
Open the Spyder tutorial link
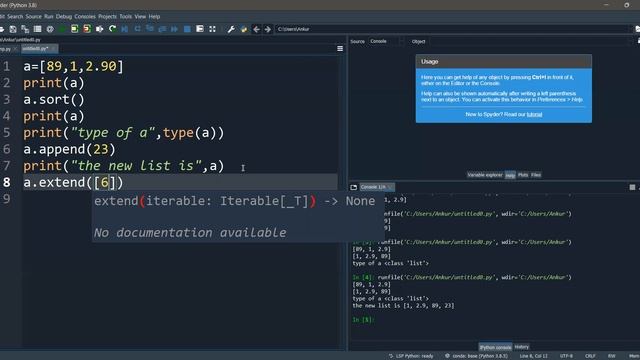point(534,114)
